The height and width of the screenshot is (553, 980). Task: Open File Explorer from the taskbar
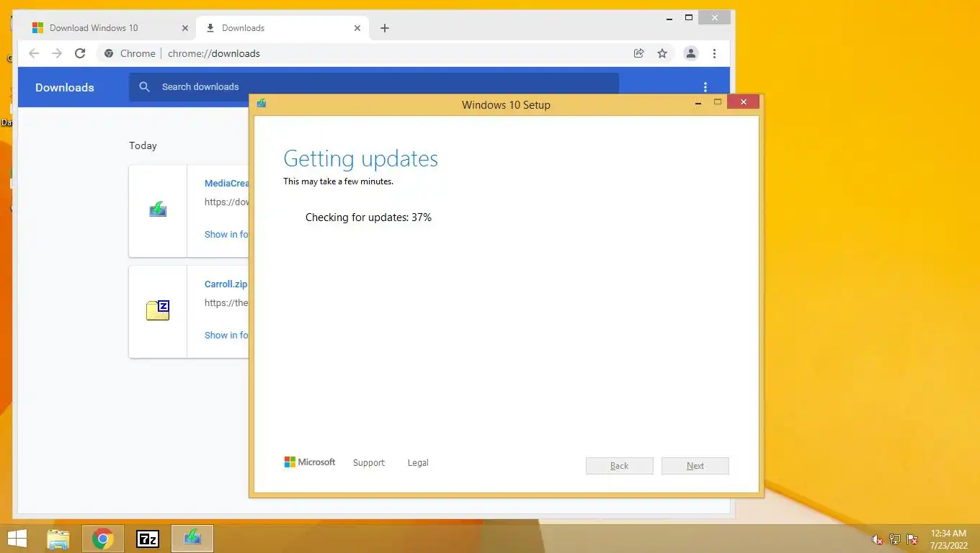tap(58, 539)
